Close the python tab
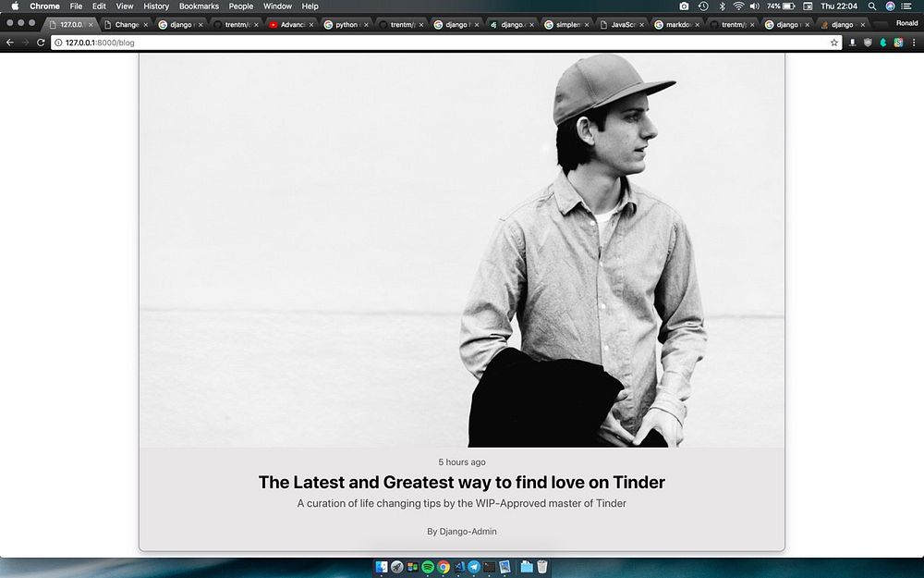 click(366, 25)
